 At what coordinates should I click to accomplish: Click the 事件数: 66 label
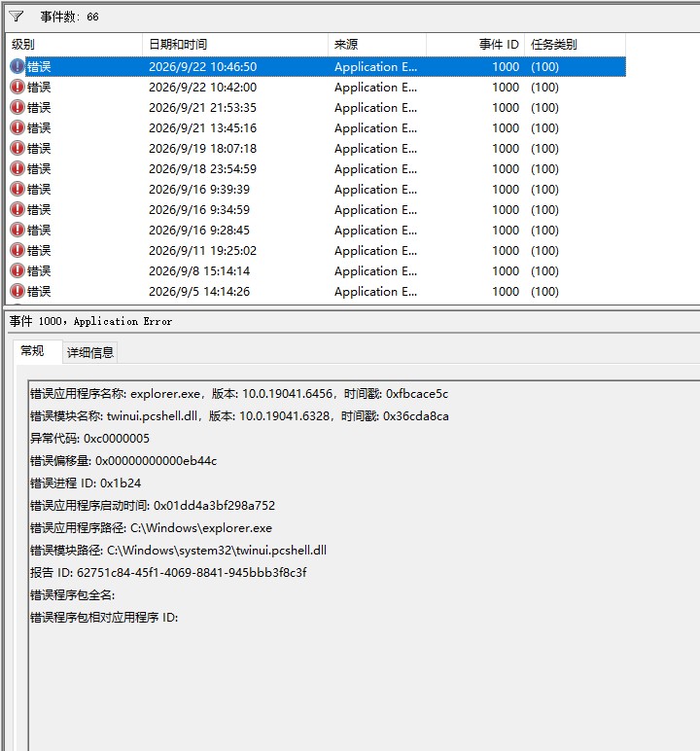[69, 17]
